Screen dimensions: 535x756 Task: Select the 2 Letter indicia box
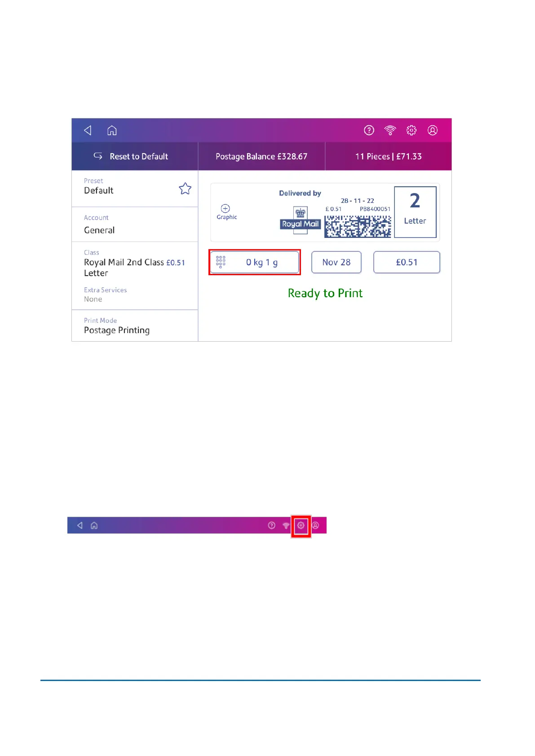415,212
